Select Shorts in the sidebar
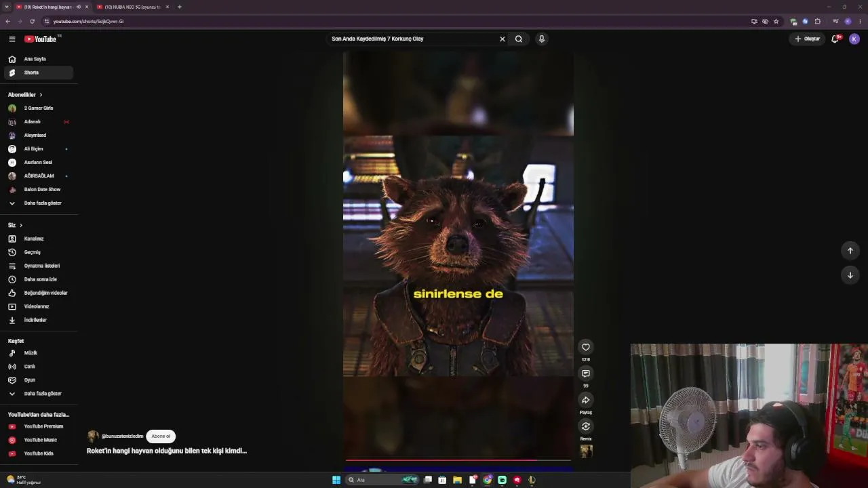Screen dimensions: 868x488 coord(38,73)
